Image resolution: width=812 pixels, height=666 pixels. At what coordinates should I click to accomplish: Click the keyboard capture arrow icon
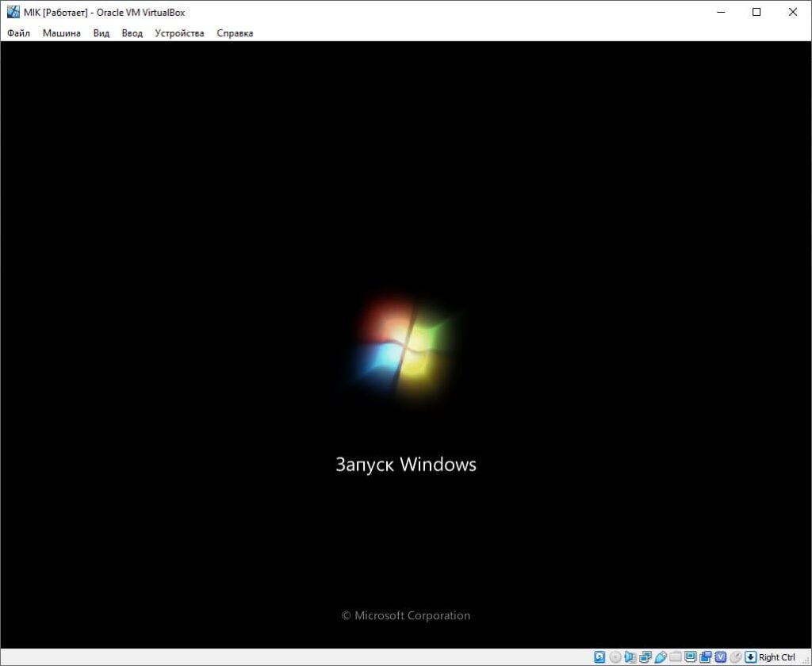pyautogui.click(x=751, y=657)
